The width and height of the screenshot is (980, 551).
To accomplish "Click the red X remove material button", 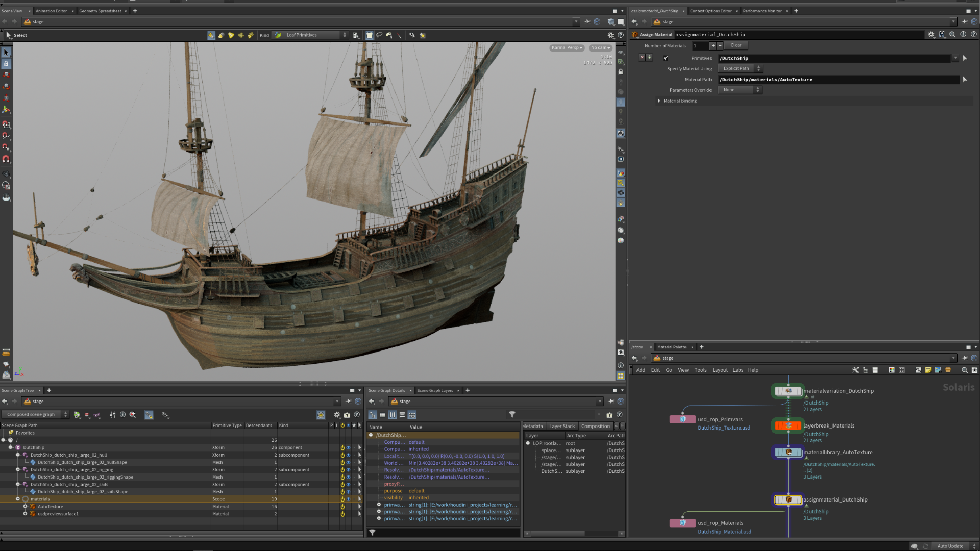I will coord(642,58).
